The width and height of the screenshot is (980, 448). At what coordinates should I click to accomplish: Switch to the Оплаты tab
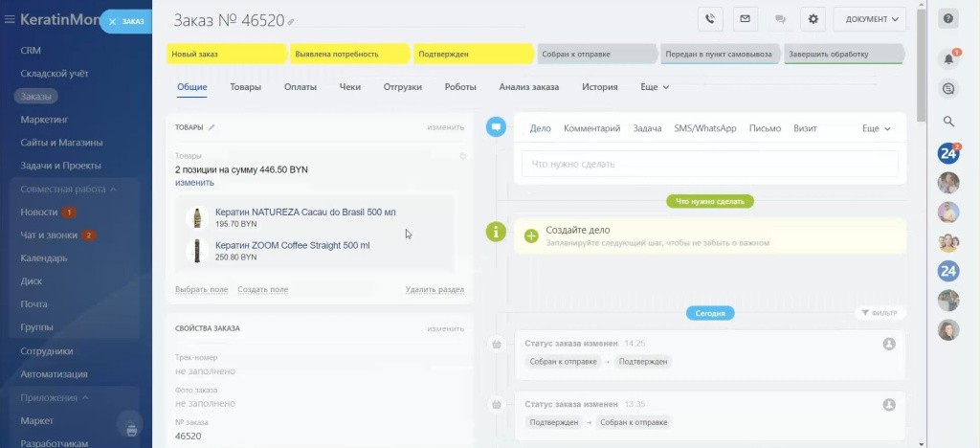[x=301, y=87]
